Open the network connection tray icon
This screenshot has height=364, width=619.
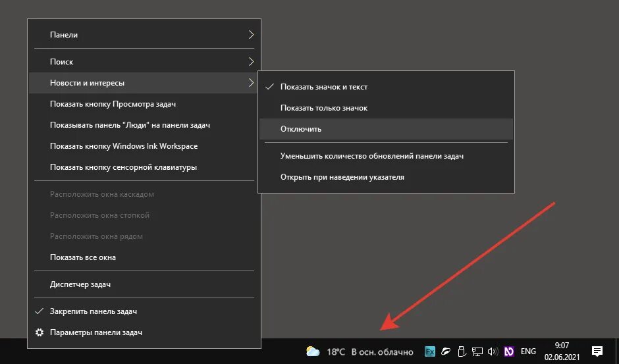pyautogui.click(x=477, y=351)
